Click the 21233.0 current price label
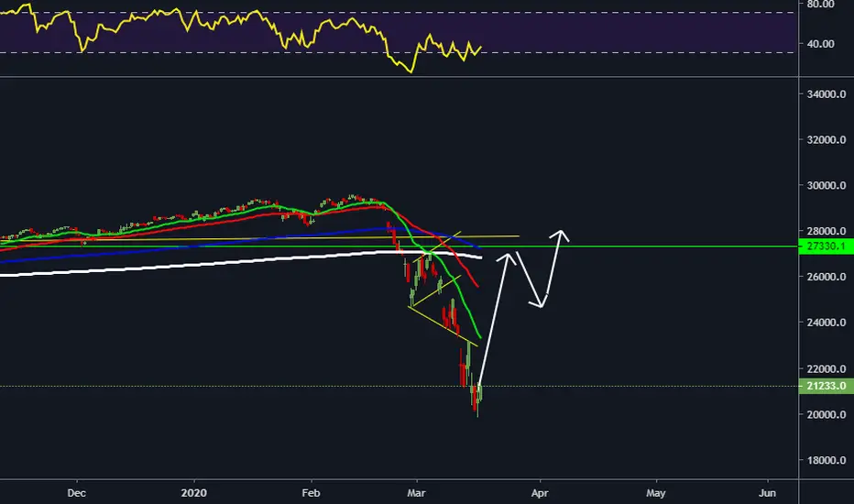This screenshot has width=854, height=504. click(826, 386)
